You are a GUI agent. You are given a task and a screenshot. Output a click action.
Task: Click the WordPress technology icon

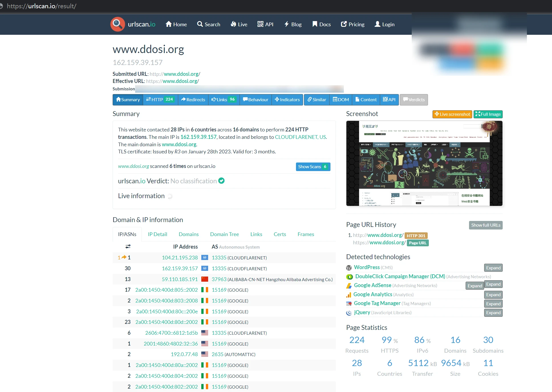(x=349, y=268)
